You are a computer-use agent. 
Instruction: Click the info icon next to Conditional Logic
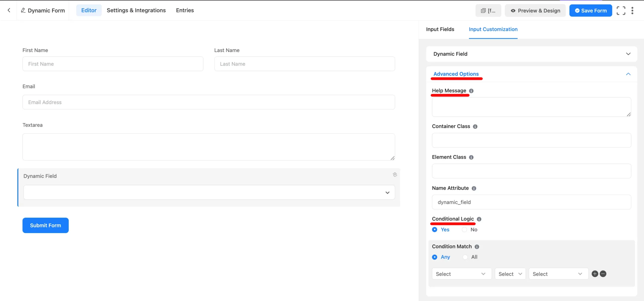(x=479, y=219)
